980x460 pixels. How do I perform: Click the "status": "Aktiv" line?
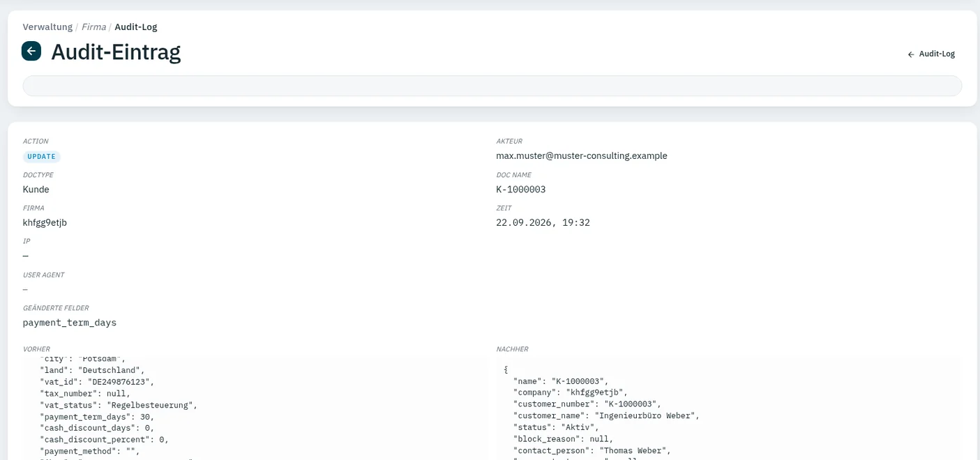tap(557, 427)
